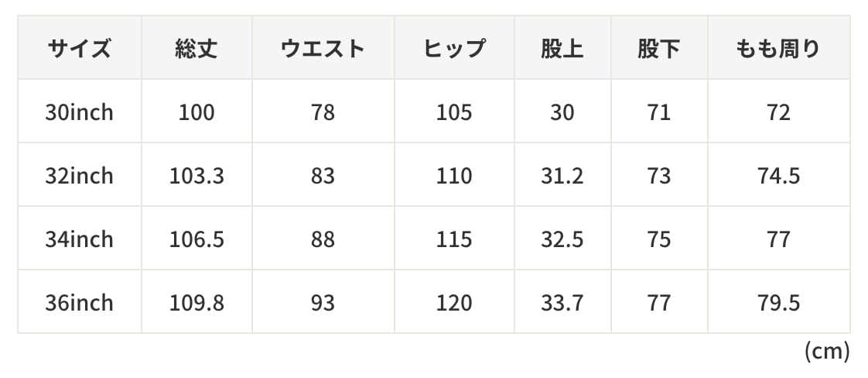This screenshot has height=378, width=868.
Task: Click the 34inch size row label
Action: click(79, 239)
